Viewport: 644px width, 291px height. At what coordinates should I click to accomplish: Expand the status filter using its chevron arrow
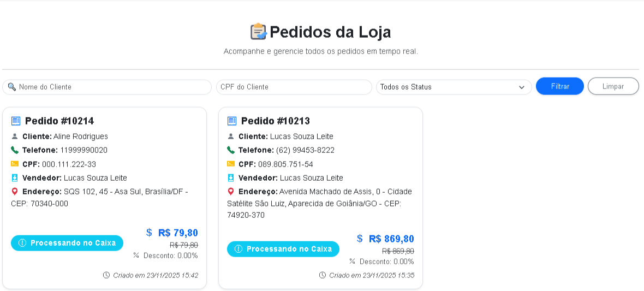coord(522,87)
